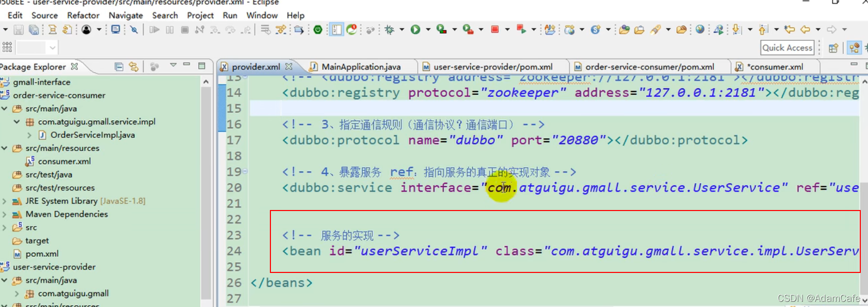Switch to the user-service-provider/pom.xml tab
The height and width of the screenshot is (307, 868).
(x=493, y=67)
